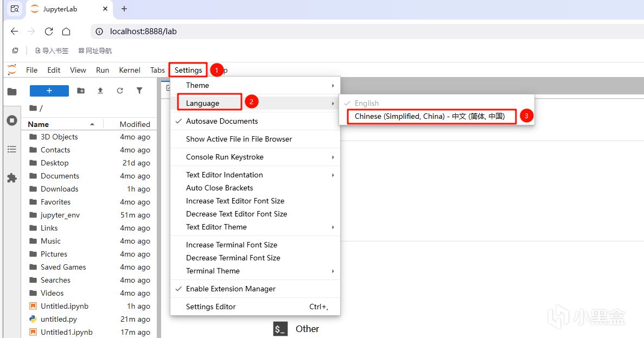Expand Text Editor Theme submenu

point(255,227)
